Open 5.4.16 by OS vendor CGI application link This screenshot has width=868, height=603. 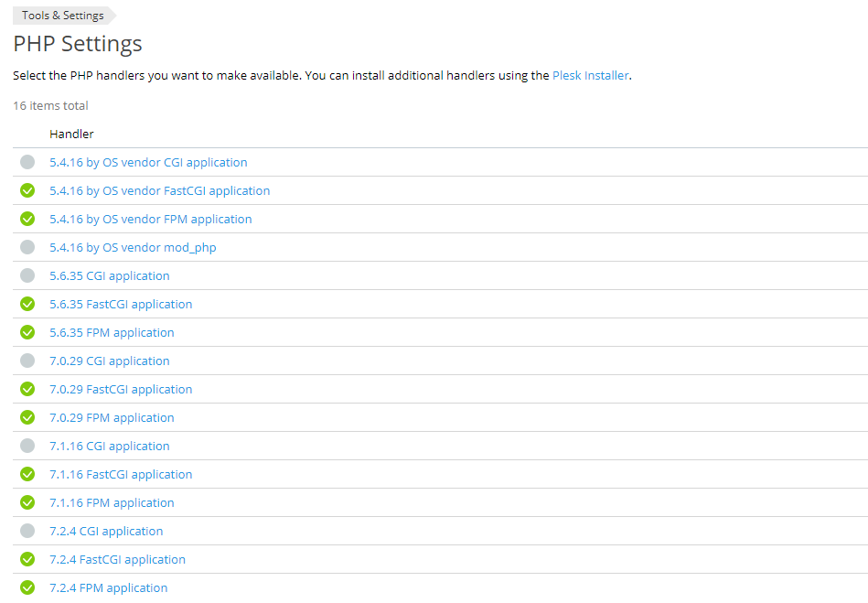pyautogui.click(x=148, y=163)
